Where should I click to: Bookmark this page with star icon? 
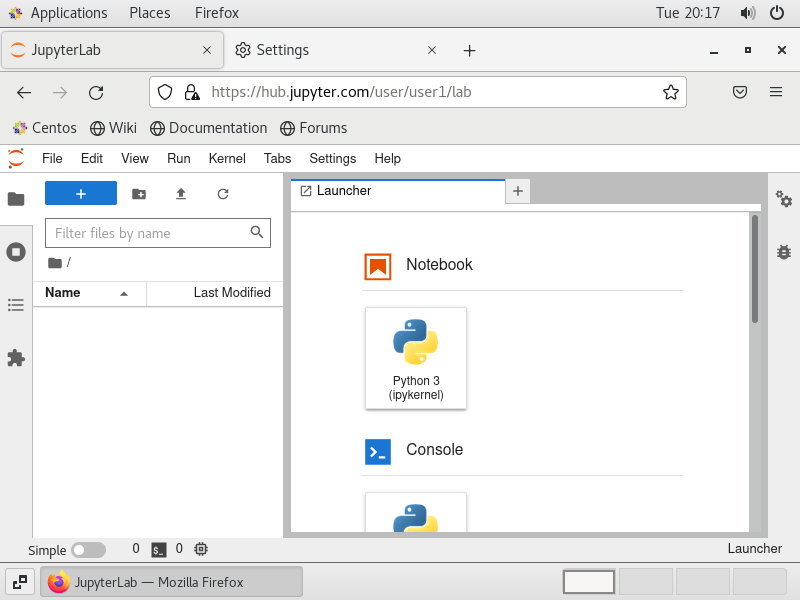pyautogui.click(x=670, y=92)
